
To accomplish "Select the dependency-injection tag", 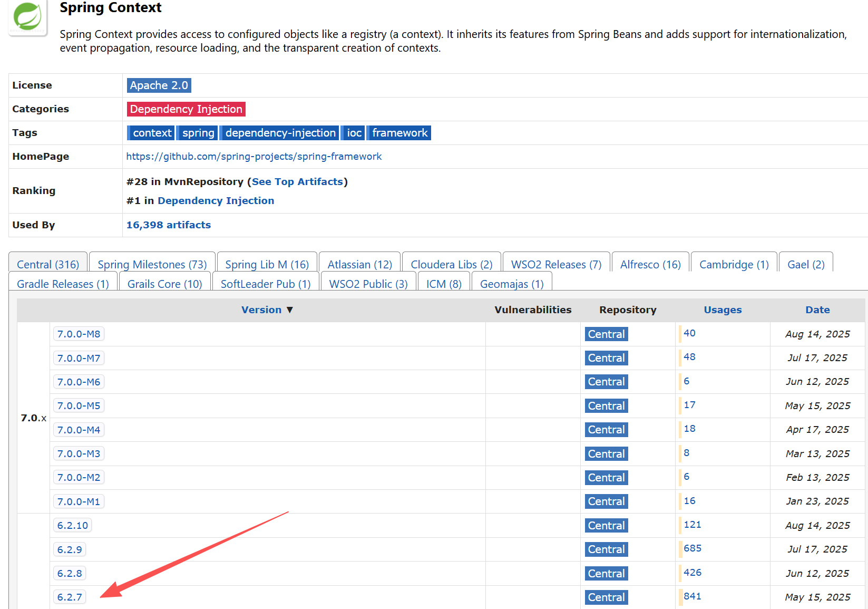I will (x=280, y=133).
